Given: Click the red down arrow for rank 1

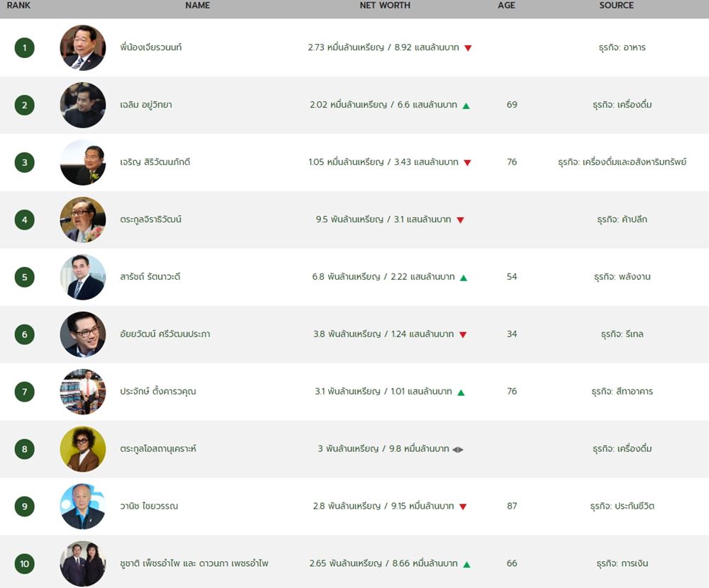Looking at the screenshot, I should (468, 48).
